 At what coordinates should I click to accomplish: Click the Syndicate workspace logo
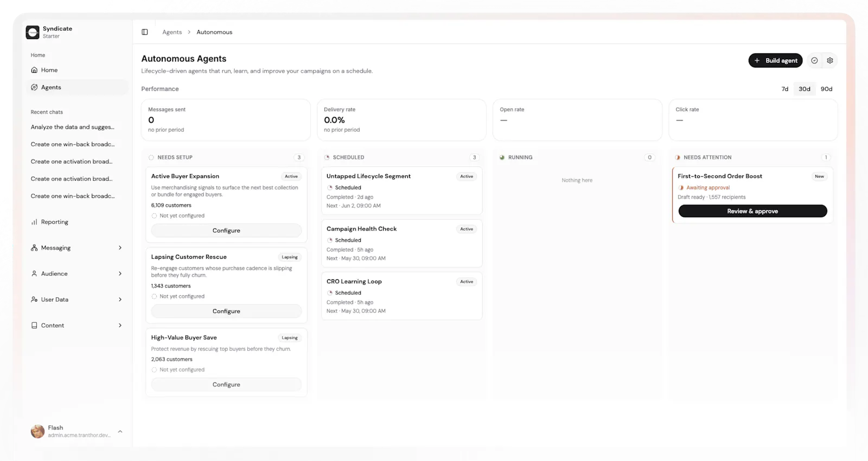pos(33,33)
